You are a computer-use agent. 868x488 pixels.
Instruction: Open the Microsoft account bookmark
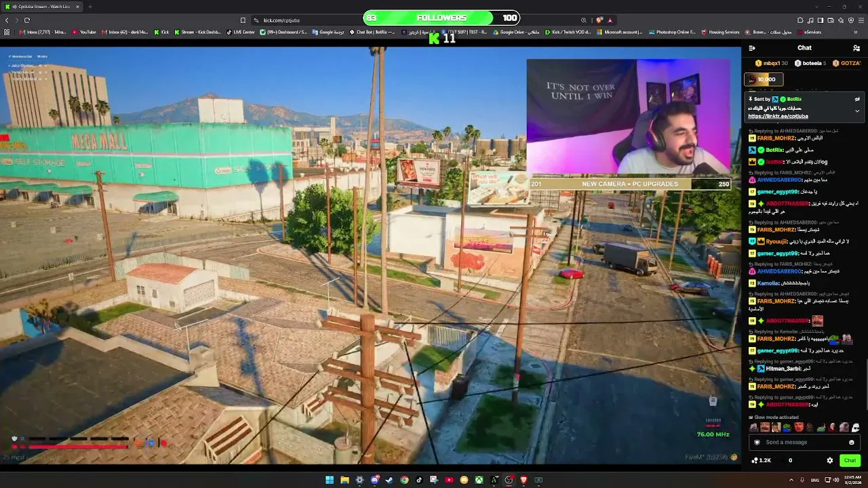click(618, 33)
